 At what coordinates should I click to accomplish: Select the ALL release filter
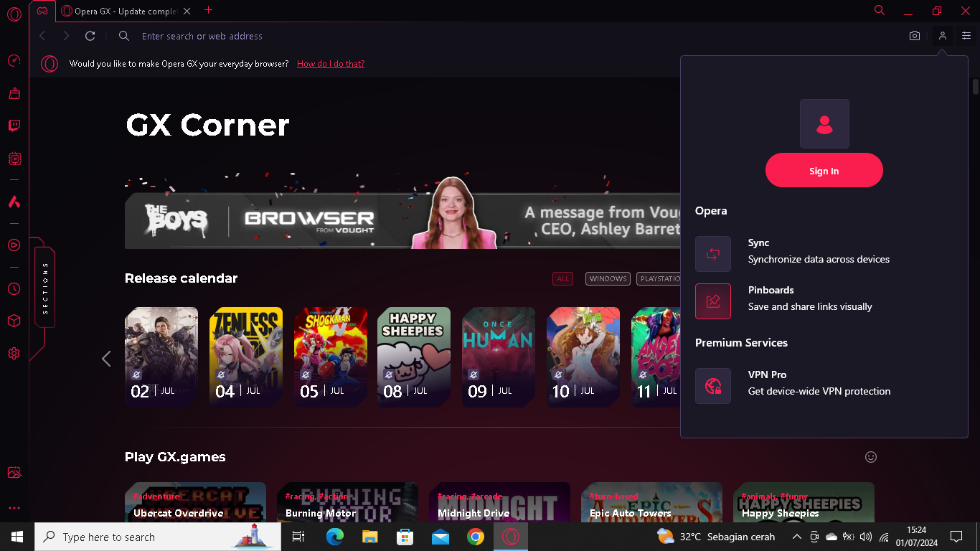pos(562,279)
